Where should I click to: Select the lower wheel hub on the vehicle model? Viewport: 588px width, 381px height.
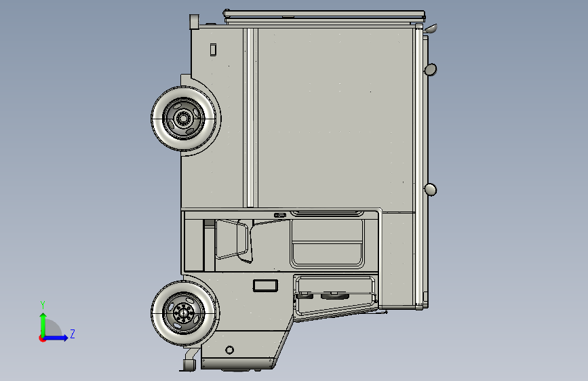(x=183, y=313)
